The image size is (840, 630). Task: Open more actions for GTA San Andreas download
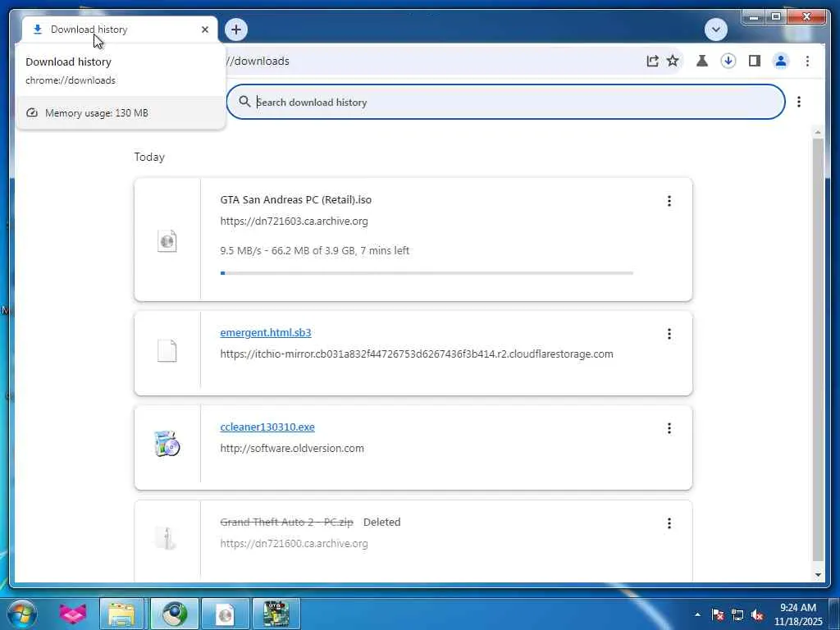pos(669,201)
